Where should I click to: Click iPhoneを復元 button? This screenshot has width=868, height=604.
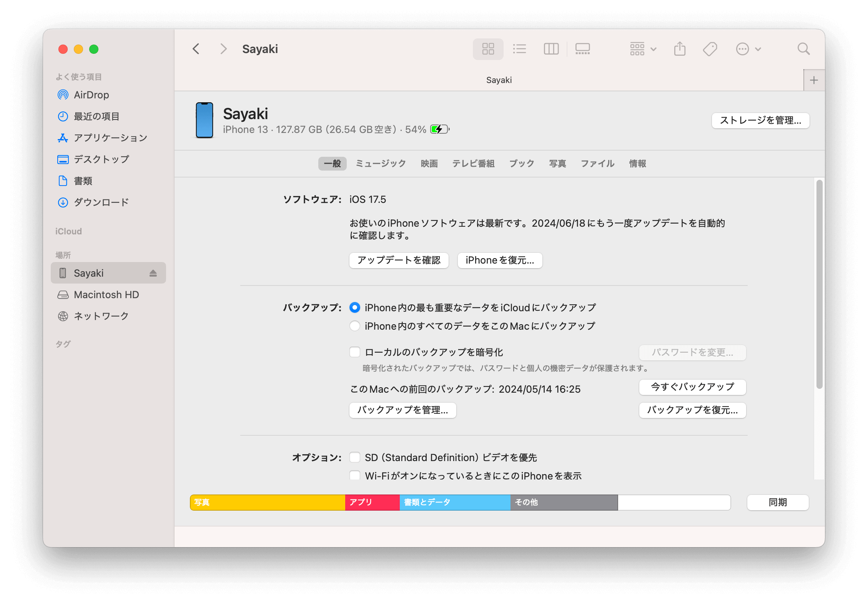click(500, 261)
